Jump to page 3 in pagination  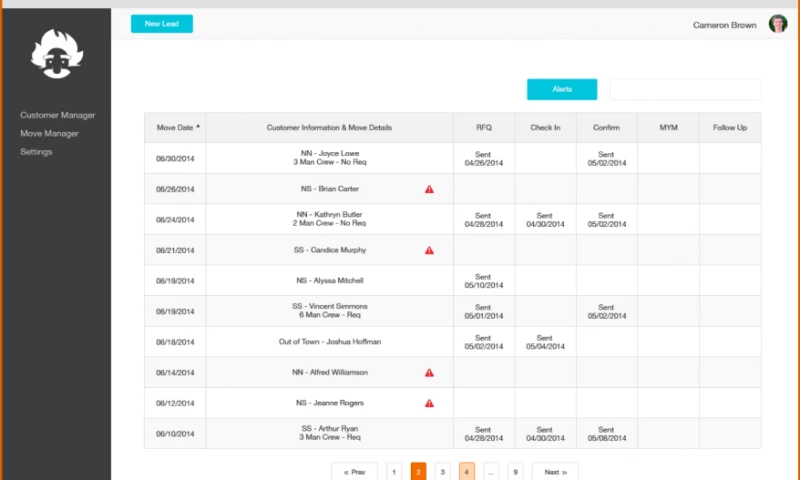(442, 471)
